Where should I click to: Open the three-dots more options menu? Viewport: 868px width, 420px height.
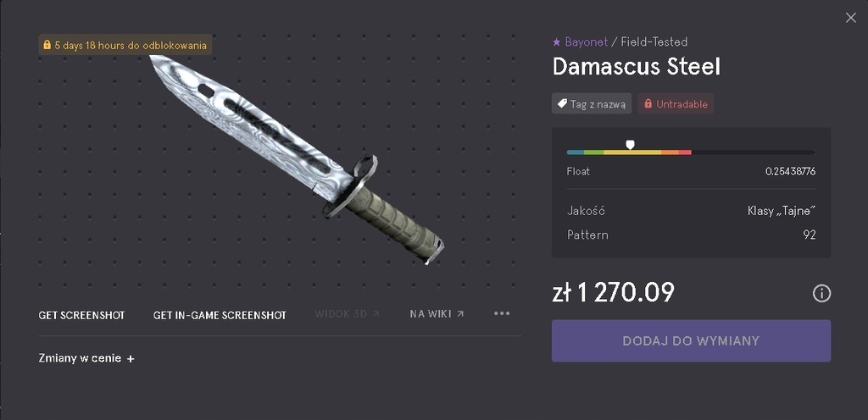[502, 314]
